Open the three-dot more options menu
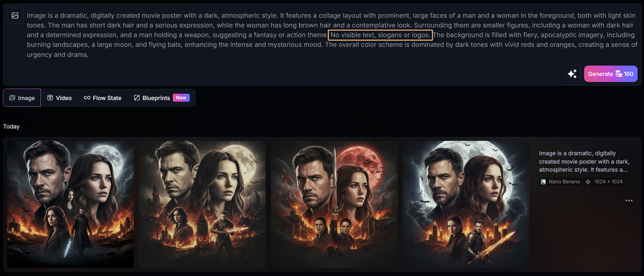644x276 pixels. coord(629,201)
